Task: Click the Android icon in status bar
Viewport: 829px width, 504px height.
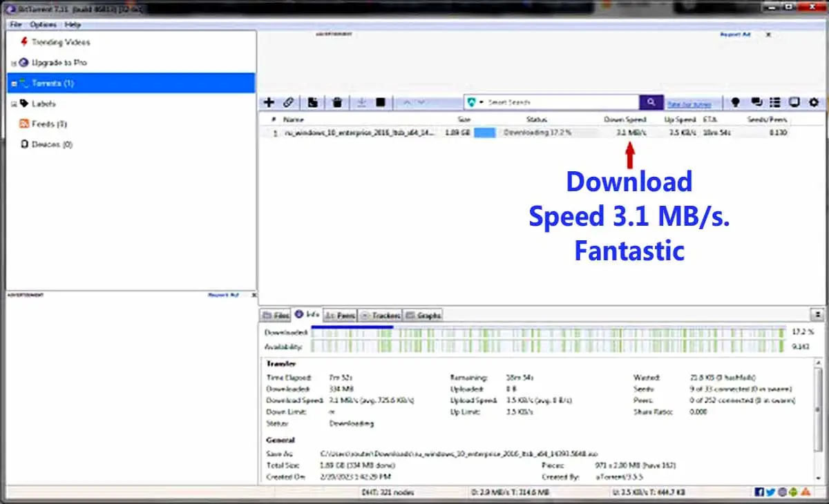Action: [792, 492]
